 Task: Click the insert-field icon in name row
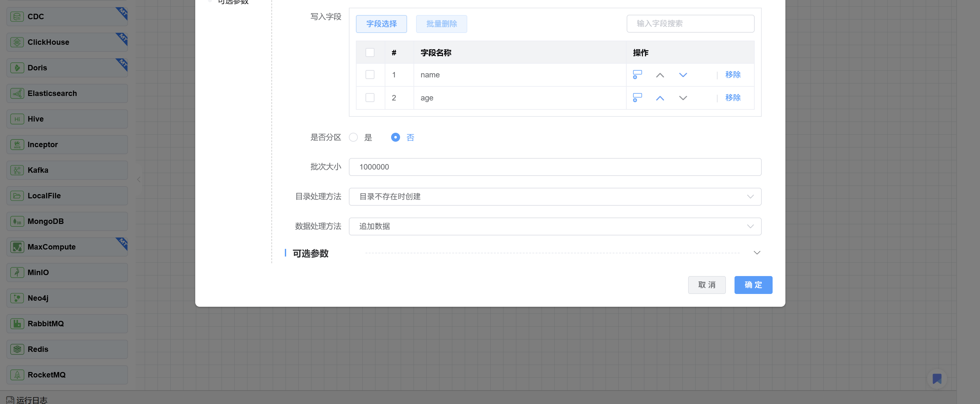coord(637,75)
